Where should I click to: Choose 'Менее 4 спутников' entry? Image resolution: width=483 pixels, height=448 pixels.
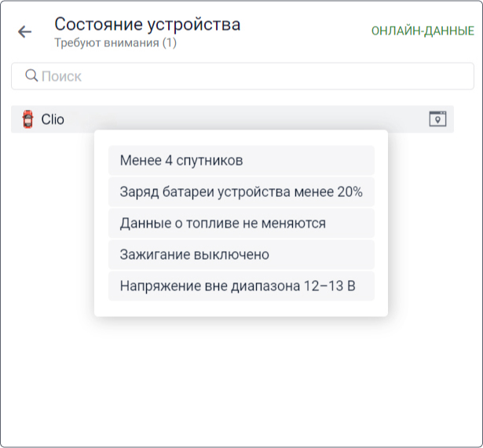click(x=241, y=161)
